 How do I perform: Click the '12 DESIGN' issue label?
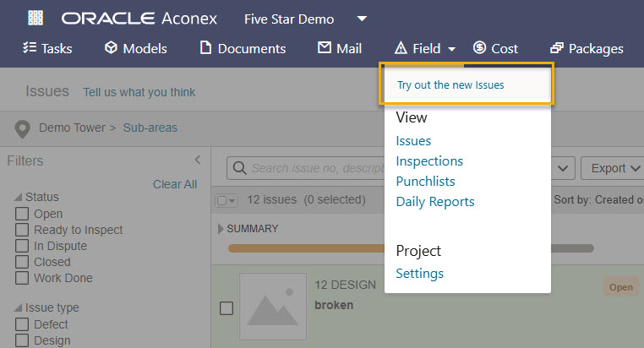[x=345, y=285]
